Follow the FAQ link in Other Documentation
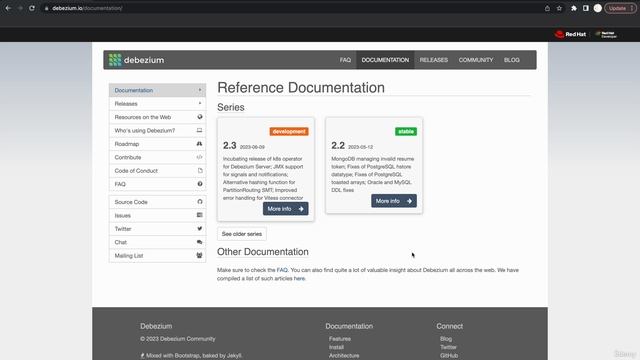 [x=282, y=270]
